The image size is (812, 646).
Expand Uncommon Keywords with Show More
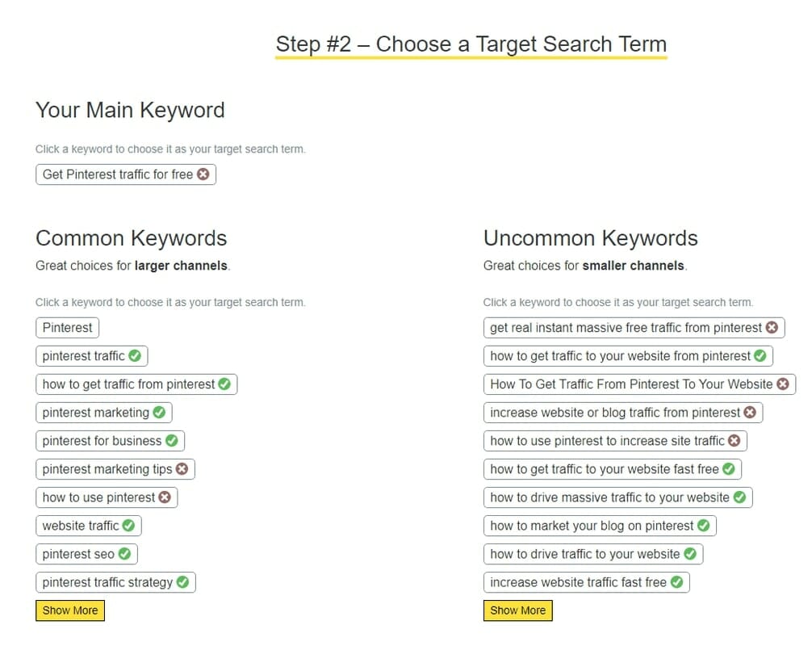point(518,610)
